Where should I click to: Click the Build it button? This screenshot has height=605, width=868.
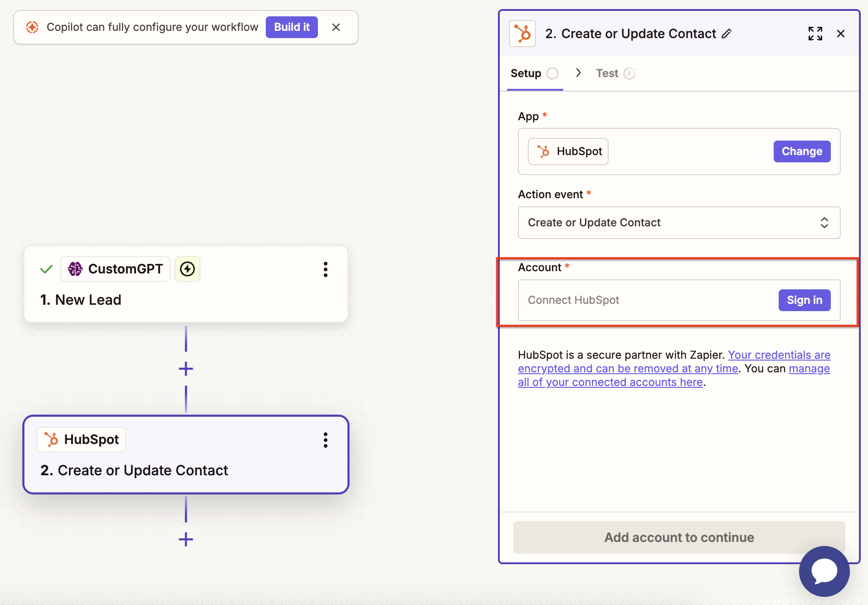[x=292, y=27]
